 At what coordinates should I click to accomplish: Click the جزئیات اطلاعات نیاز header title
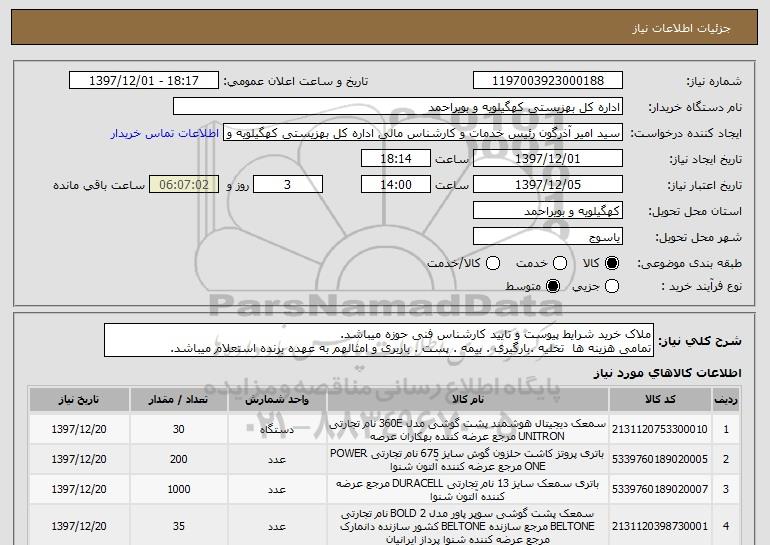(681, 28)
